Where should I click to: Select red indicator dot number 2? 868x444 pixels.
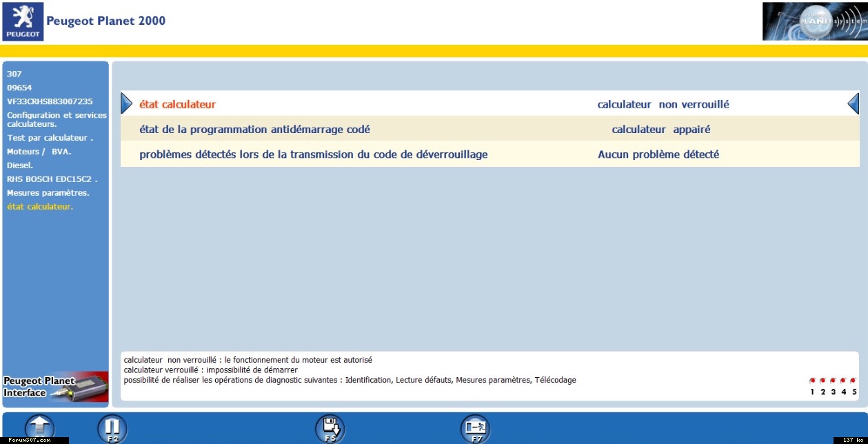pos(822,381)
